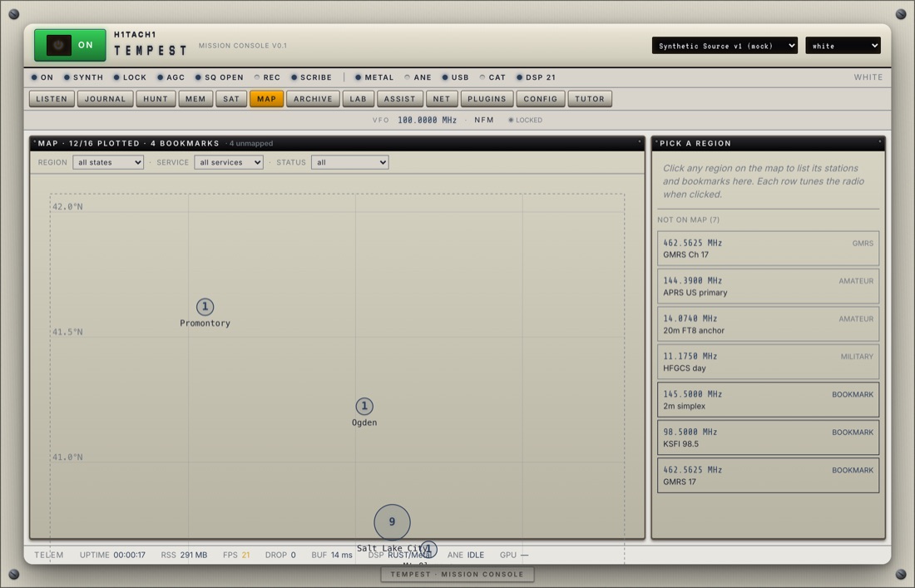The image size is (915, 588).
Task: Click the REC status indicator
Action: [x=267, y=77]
